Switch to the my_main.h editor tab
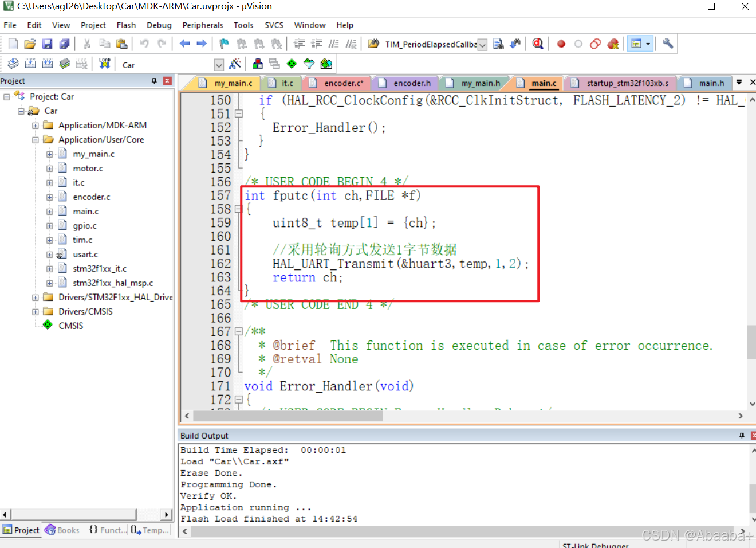The image size is (756, 548). (474, 83)
